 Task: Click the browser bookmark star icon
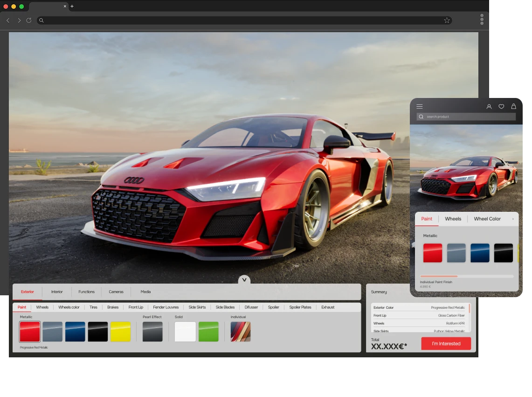click(447, 21)
